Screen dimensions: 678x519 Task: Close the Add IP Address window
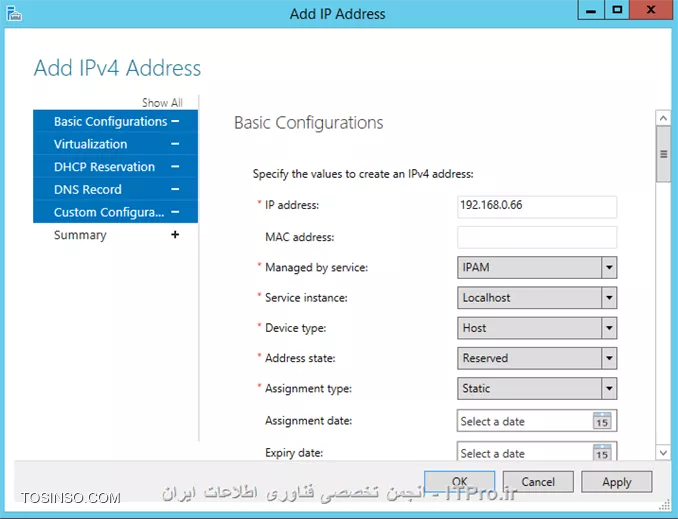(651, 10)
